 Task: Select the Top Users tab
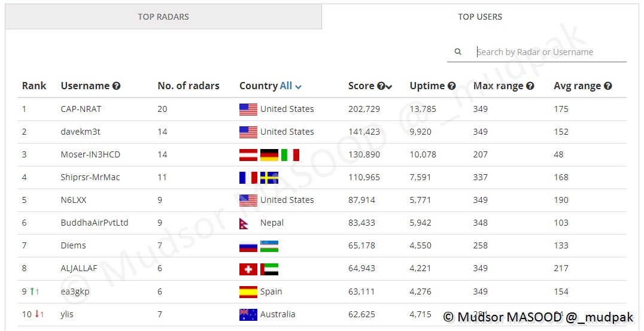tap(480, 17)
